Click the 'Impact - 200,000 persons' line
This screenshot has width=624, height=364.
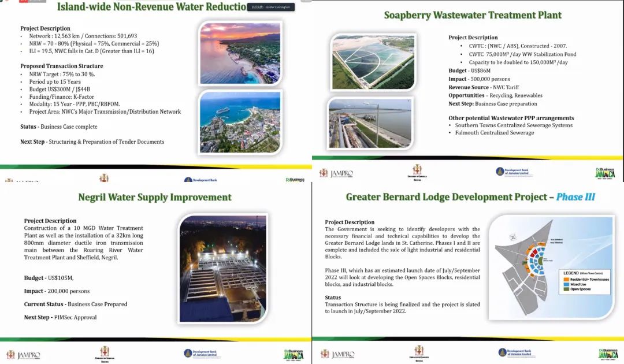[57, 291]
